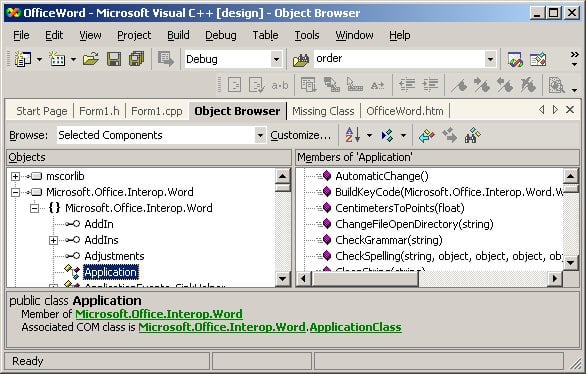The width and height of the screenshot is (586, 374).
Task: Open the sort options dropdown arrow
Action: coord(369,135)
